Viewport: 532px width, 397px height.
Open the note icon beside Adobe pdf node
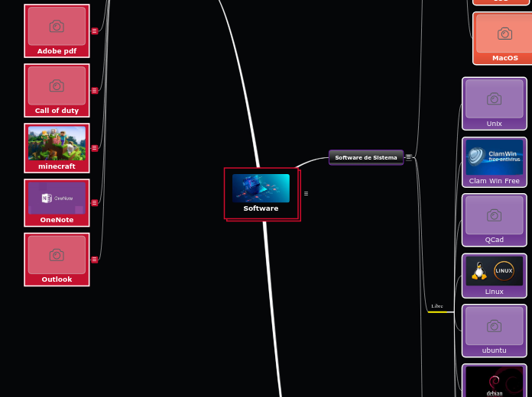tap(95, 31)
